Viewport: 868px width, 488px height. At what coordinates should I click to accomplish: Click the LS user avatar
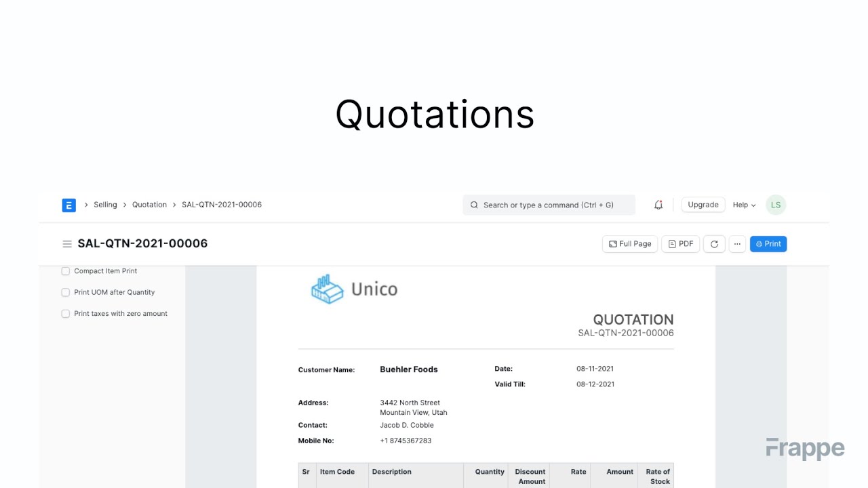776,205
